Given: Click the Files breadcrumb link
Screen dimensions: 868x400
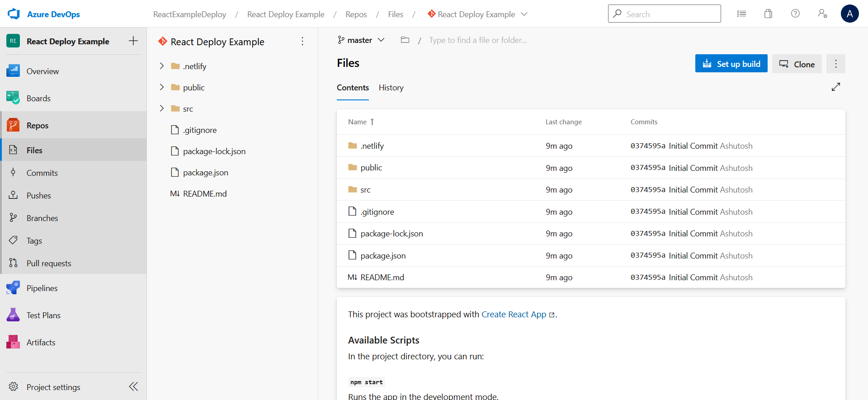Looking at the screenshot, I should coord(396,14).
